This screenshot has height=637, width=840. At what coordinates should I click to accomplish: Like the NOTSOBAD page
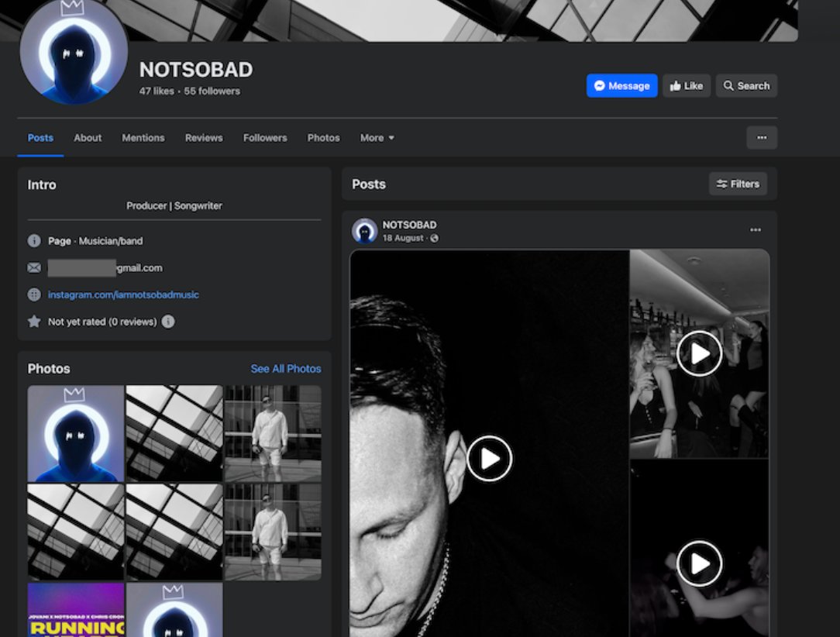point(687,86)
